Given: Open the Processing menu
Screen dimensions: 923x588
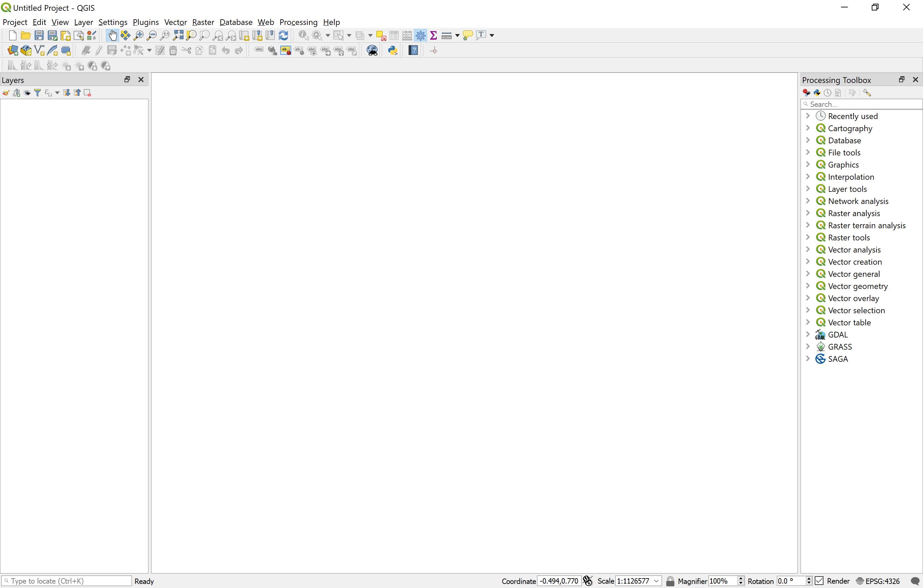Looking at the screenshot, I should [x=299, y=22].
